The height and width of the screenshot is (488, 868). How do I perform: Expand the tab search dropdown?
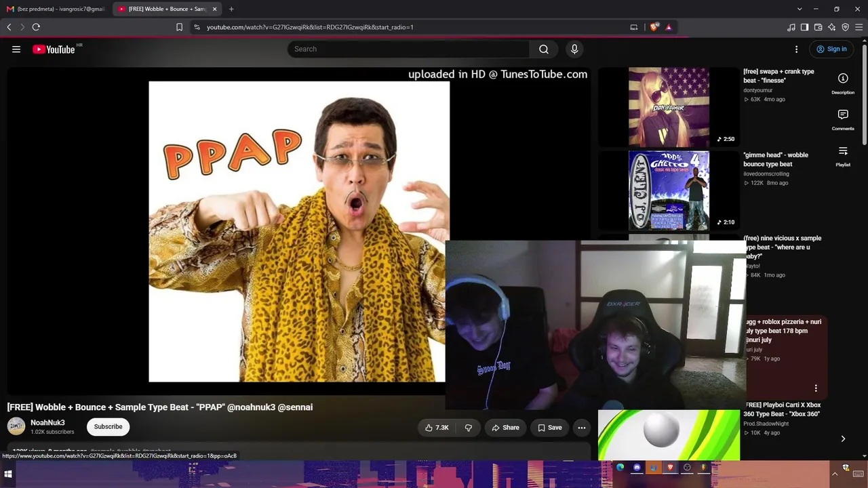800,9
